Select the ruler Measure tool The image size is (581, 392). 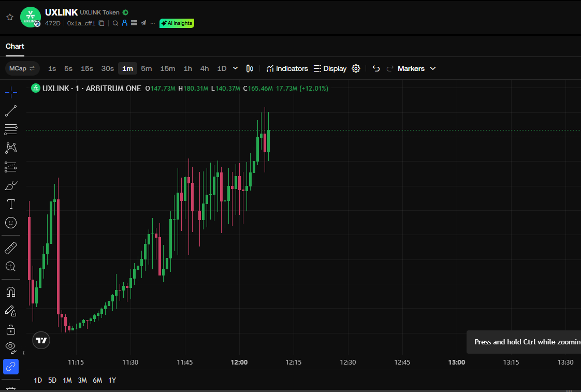pos(11,248)
